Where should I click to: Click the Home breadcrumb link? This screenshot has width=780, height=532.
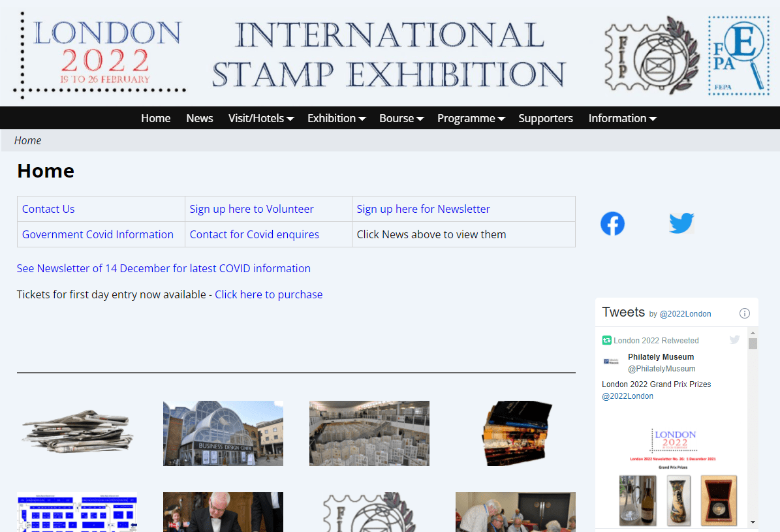point(28,141)
